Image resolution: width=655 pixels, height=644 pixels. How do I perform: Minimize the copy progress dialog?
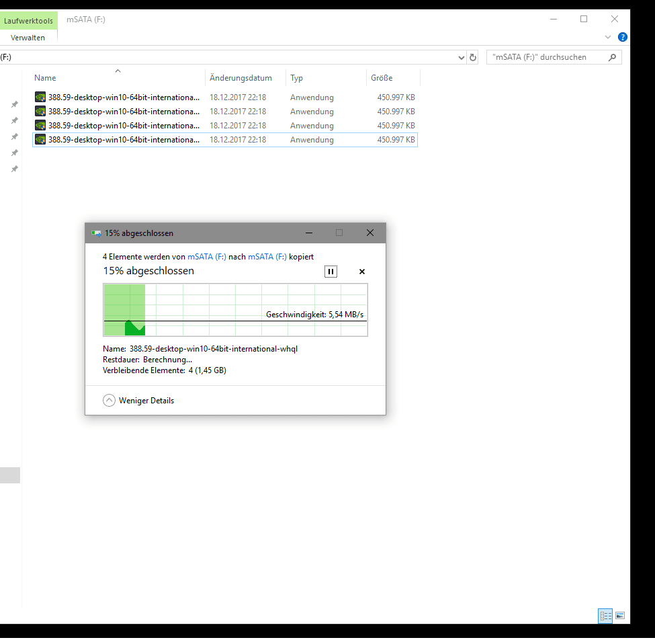coord(309,233)
